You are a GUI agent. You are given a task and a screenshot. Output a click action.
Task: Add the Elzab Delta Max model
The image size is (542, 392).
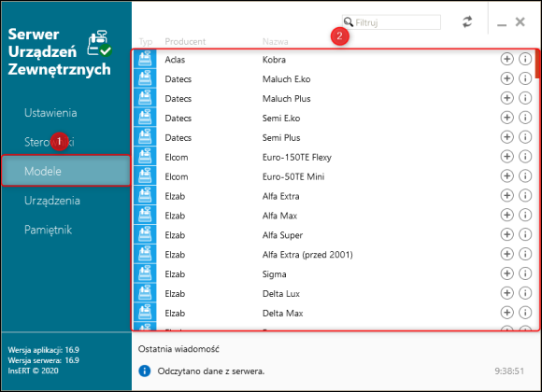(506, 313)
